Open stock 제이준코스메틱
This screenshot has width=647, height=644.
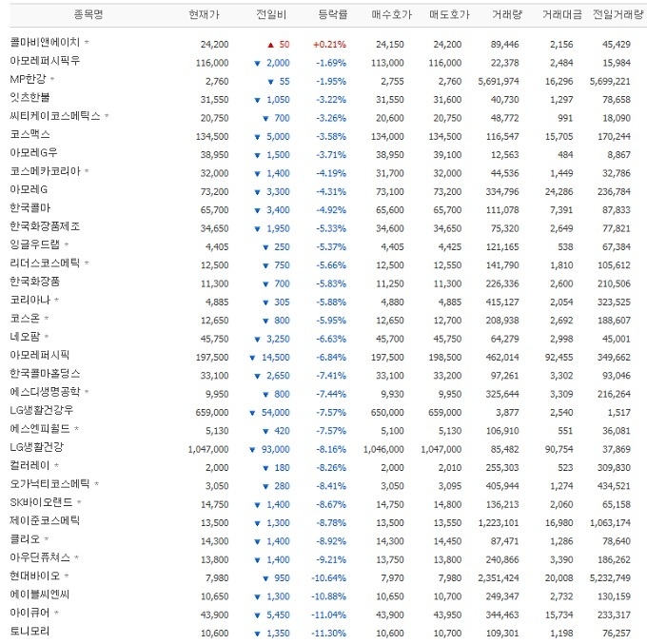(45, 520)
